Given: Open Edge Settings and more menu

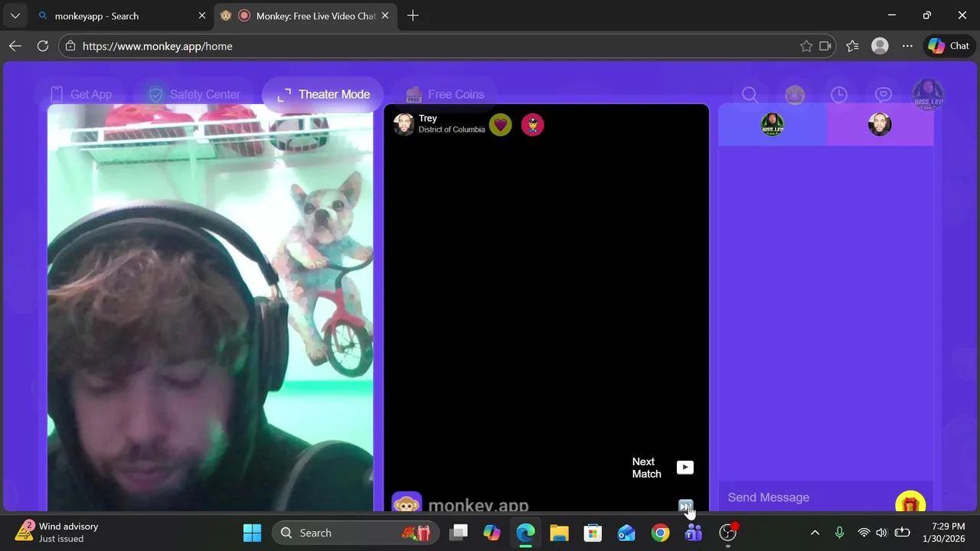Looking at the screenshot, I should (907, 46).
